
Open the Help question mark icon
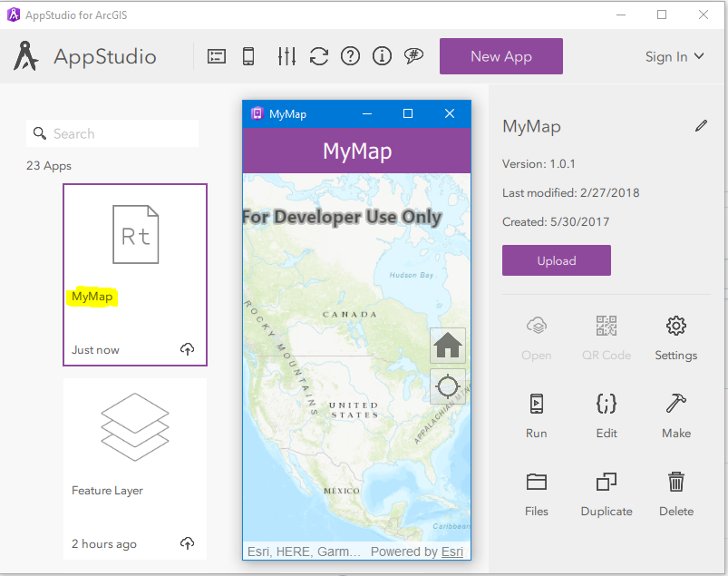click(x=350, y=56)
